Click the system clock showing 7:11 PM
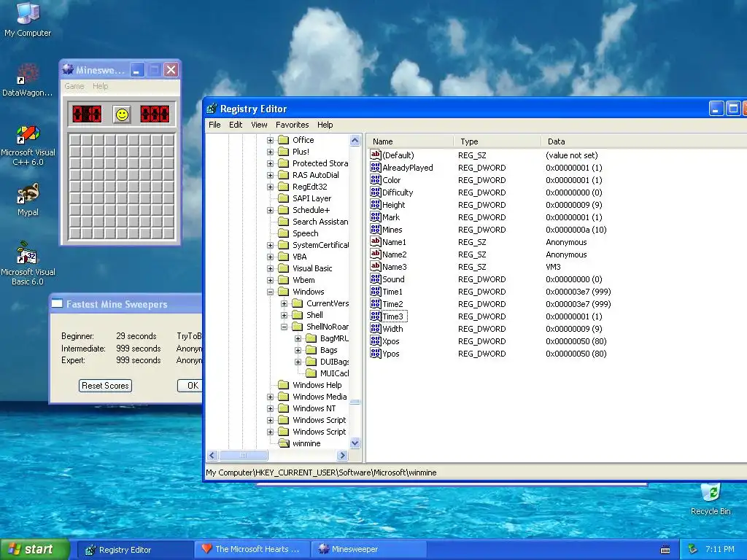 (x=719, y=549)
